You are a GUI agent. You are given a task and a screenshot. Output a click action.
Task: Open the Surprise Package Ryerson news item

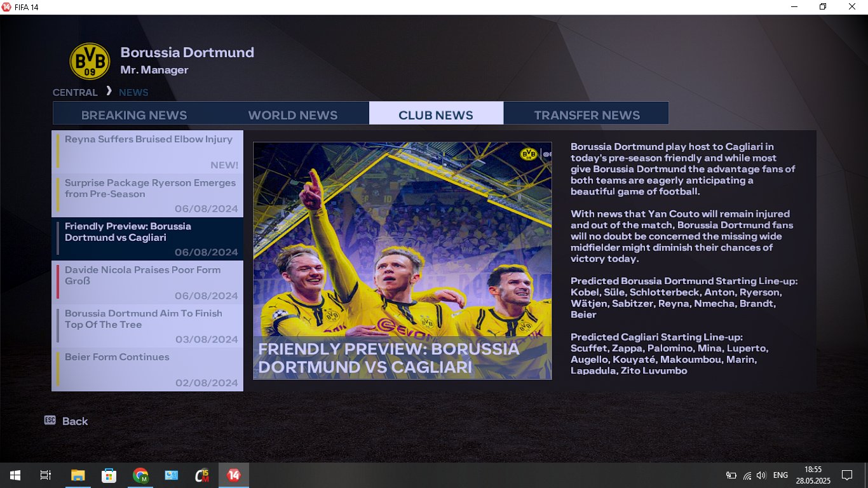(x=147, y=195)
